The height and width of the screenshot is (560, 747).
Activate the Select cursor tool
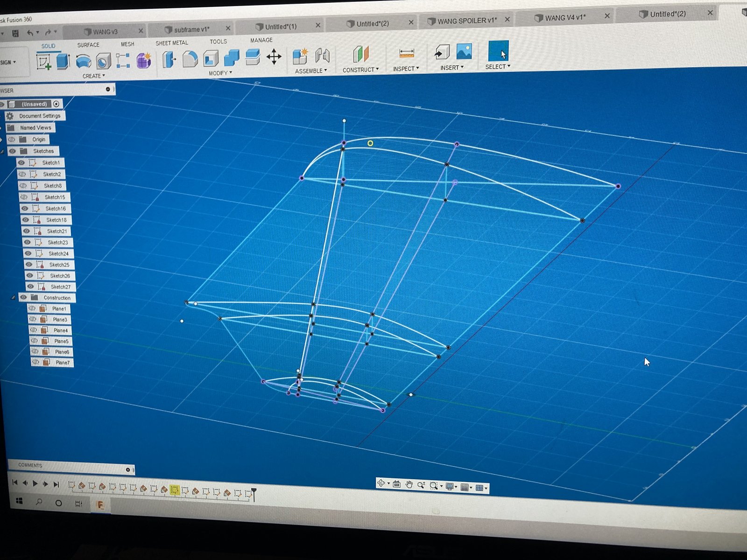pos(498,50)
